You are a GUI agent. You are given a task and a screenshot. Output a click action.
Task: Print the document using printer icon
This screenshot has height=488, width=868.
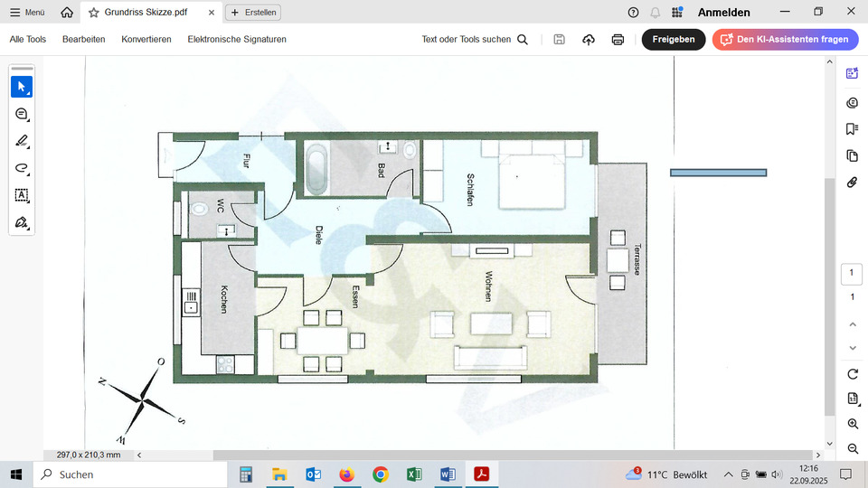pyautogui.click(x=618, y=40)
